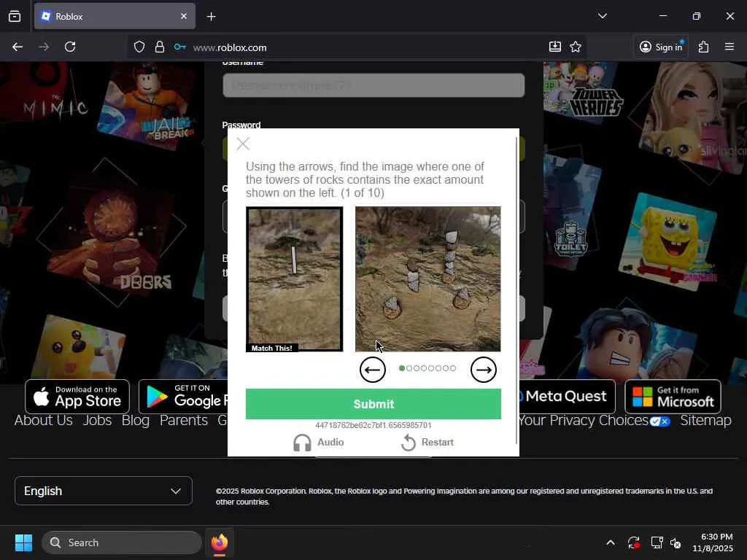Click the saved password key icon

[180, 47]
